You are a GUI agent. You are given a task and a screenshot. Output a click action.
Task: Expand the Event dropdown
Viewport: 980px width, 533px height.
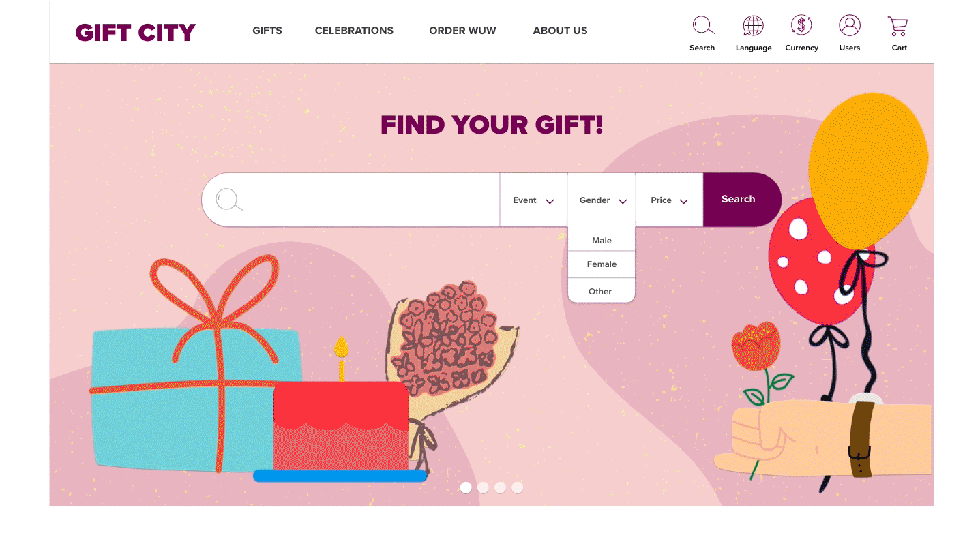533,200
